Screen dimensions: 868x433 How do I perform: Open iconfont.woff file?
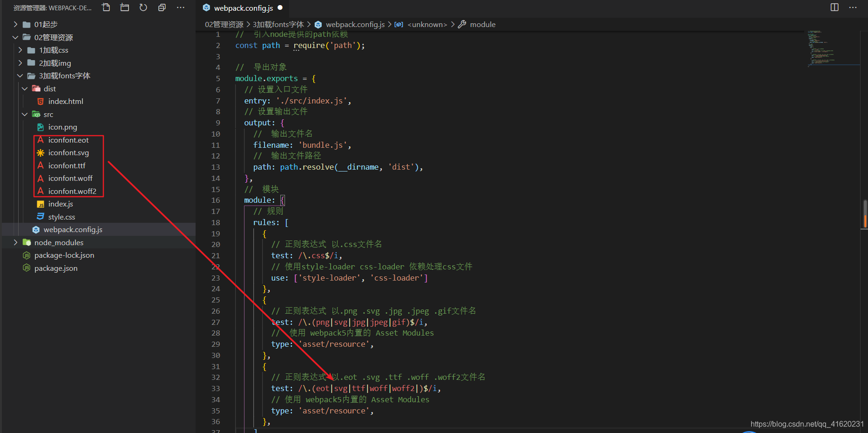tap(70, 178)
